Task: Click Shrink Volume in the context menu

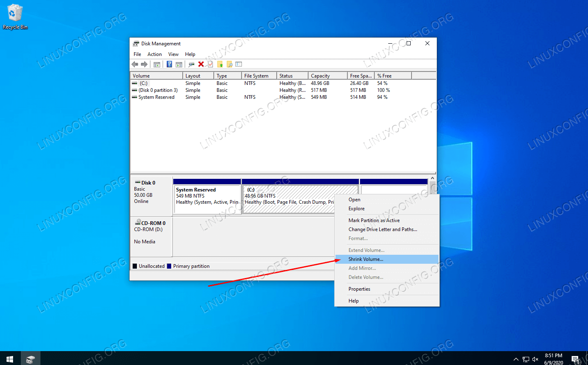Action: coord(387,259)
